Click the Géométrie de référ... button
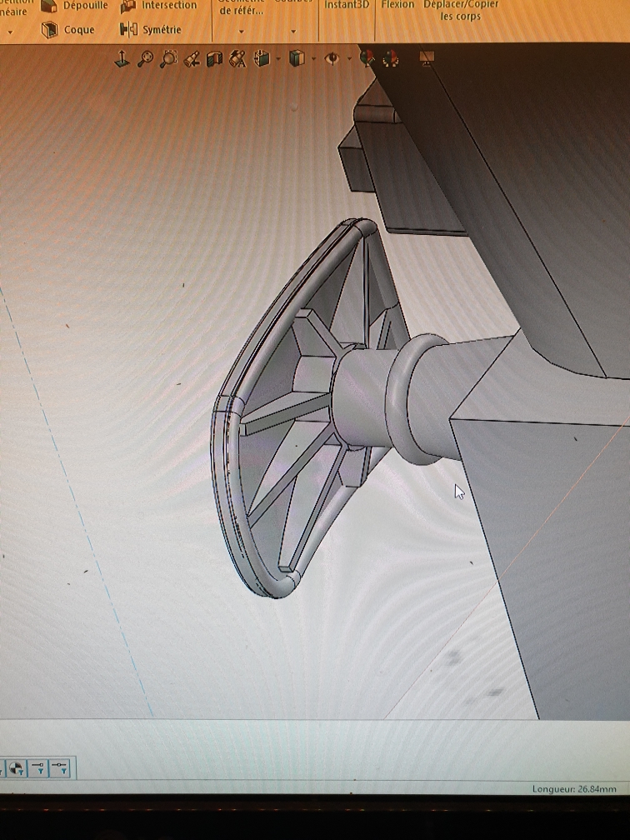Image resolution: width=630 pixels, height=840 pixels. (241, 7)
